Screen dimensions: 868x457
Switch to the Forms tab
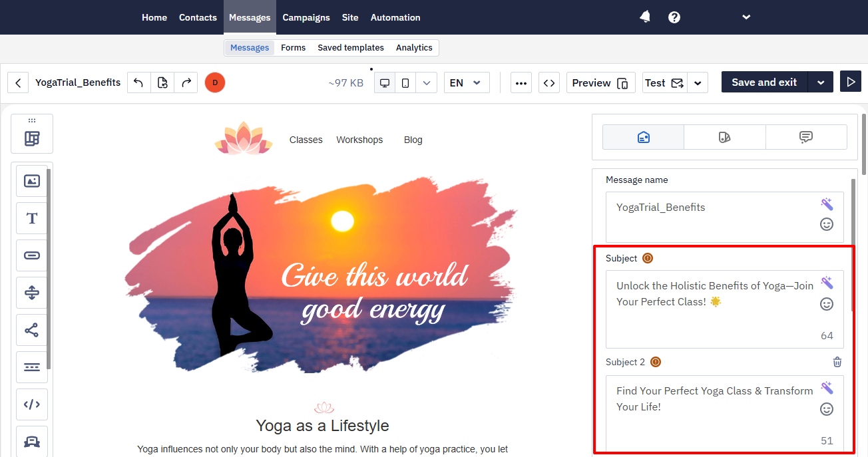(294, 48)
